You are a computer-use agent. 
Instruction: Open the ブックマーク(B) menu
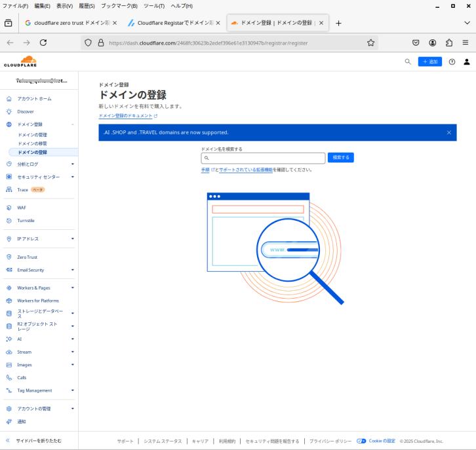(x=119, y=6)
